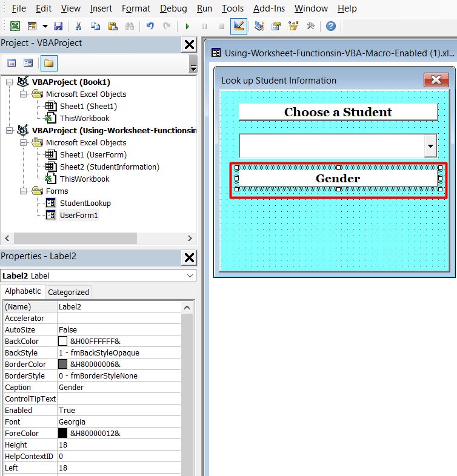
Task: Open the Label2 object dropdown in Properties
Action: click(x=190, y=276)
